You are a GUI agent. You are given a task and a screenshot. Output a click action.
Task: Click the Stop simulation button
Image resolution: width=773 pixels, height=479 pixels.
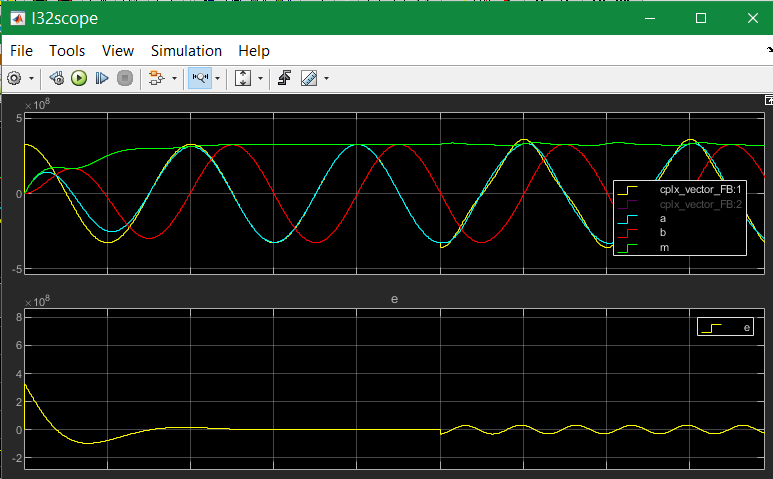tap(125, 78)
